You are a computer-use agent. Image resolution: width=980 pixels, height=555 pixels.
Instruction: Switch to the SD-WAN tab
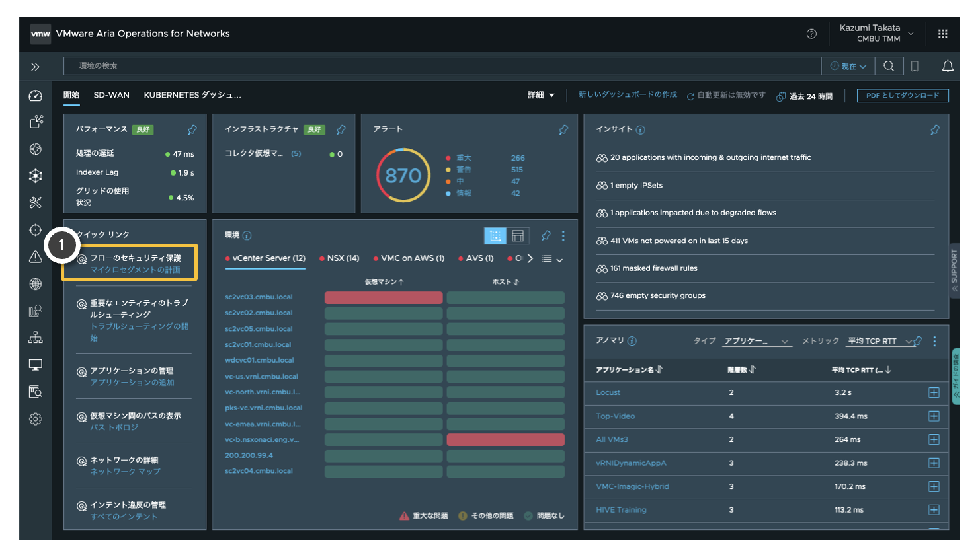pos(112,95)
